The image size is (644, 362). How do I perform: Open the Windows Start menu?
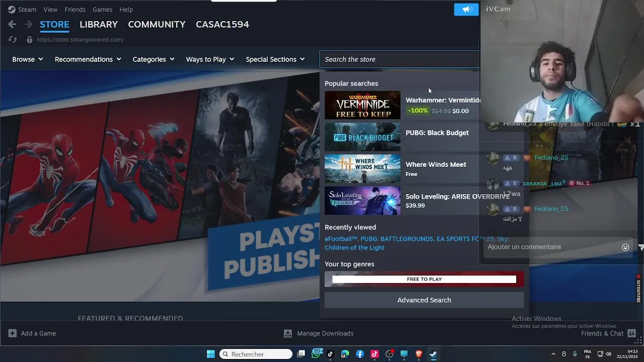tap(211, 354)
